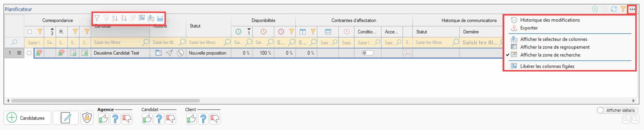Click the paper plane send icon in Actions
The image size is (644, 130).
[x=169, y=53]
